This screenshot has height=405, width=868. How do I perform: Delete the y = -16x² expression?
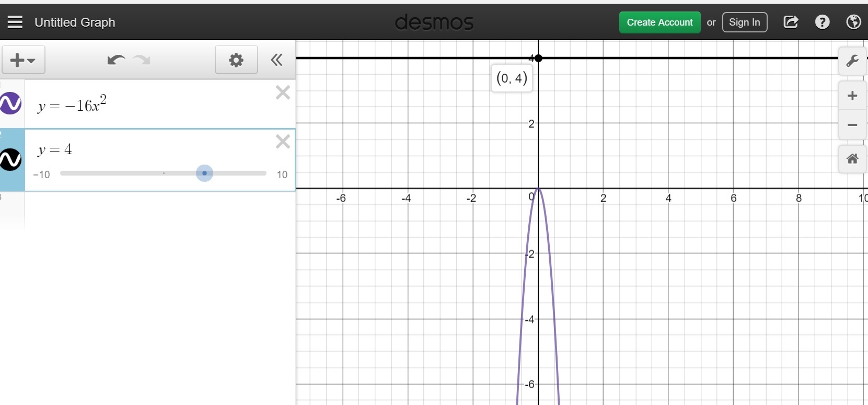(283, 93)
